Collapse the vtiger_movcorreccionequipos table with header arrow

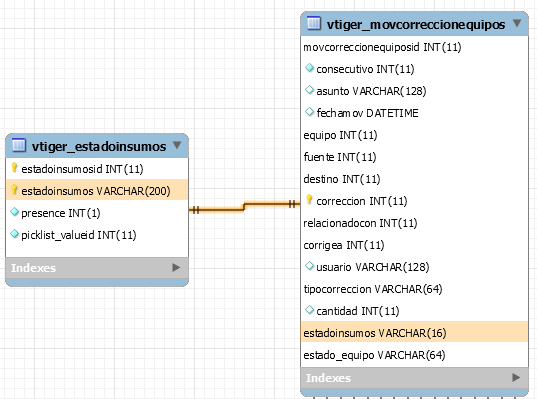point(517,23)
